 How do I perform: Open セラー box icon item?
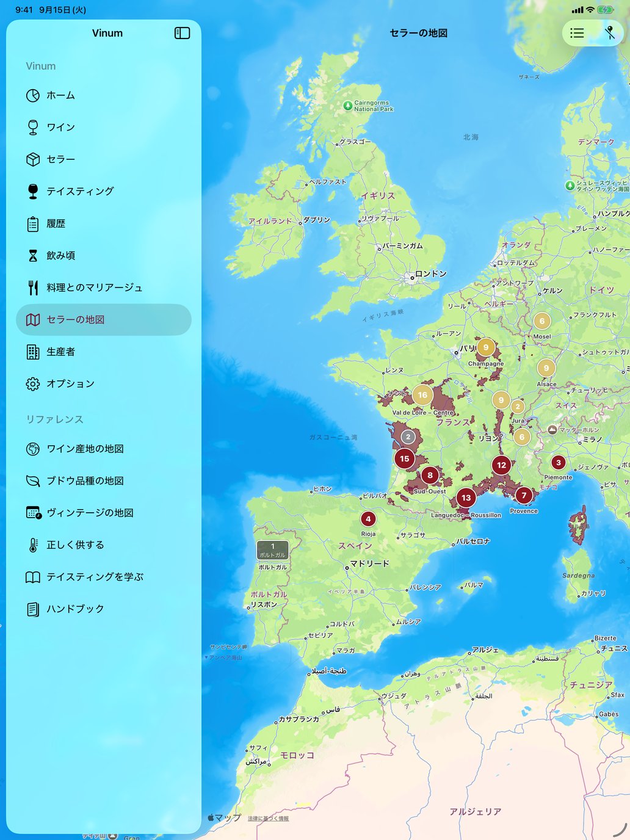(104, 159)
